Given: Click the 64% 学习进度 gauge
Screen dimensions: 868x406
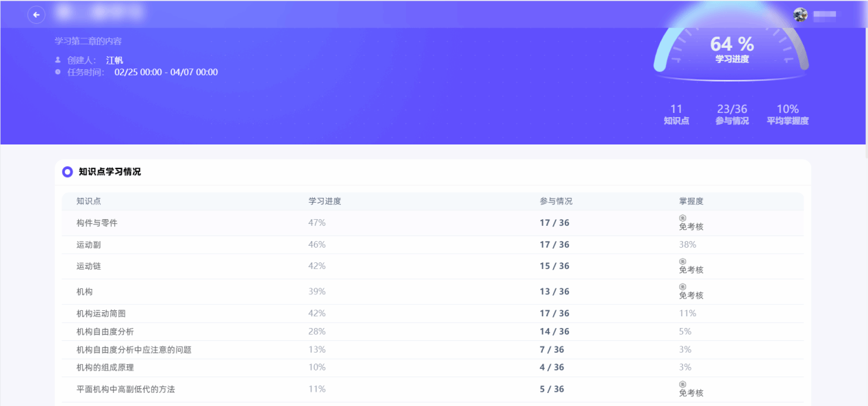Looking at the screenshot, I should coord(732,49).
